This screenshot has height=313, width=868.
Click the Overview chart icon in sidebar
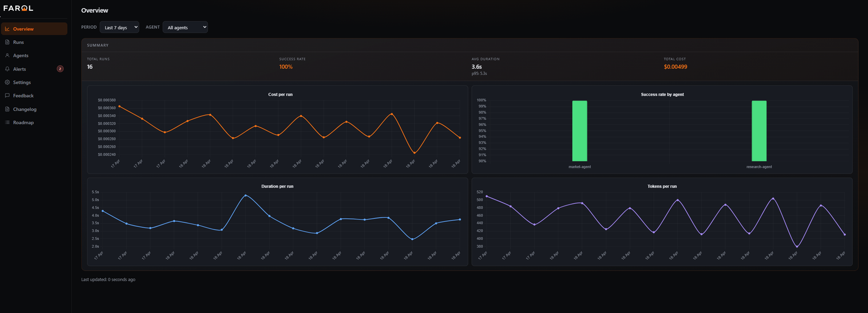point(7,29)
